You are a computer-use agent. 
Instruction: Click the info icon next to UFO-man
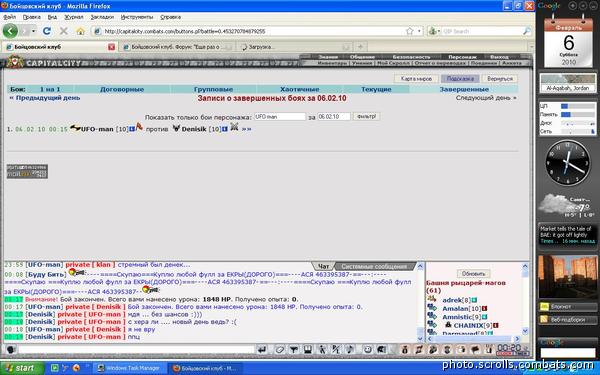coord(132,129)
